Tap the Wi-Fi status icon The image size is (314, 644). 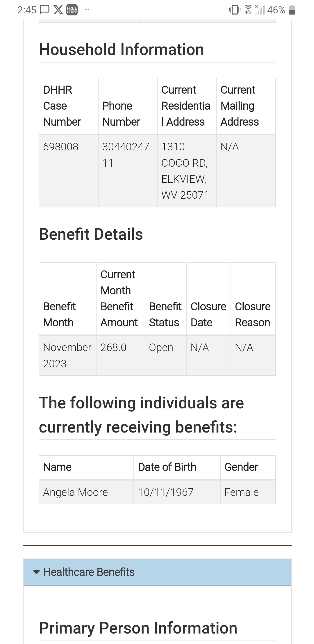click(248, 10)
